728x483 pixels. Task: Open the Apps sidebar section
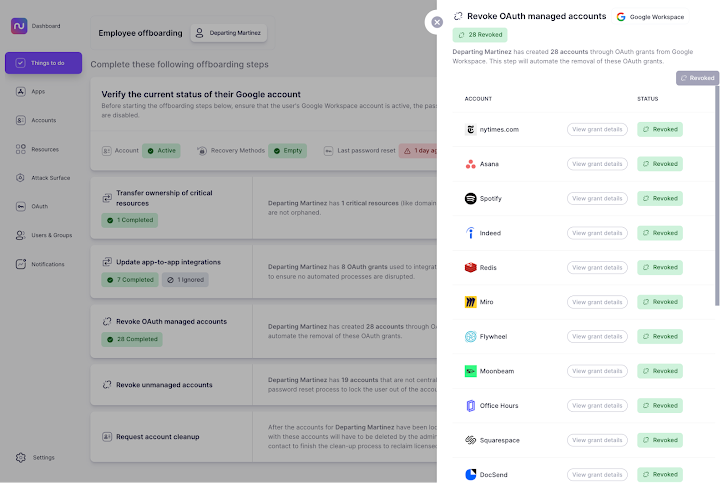(37, 91)
